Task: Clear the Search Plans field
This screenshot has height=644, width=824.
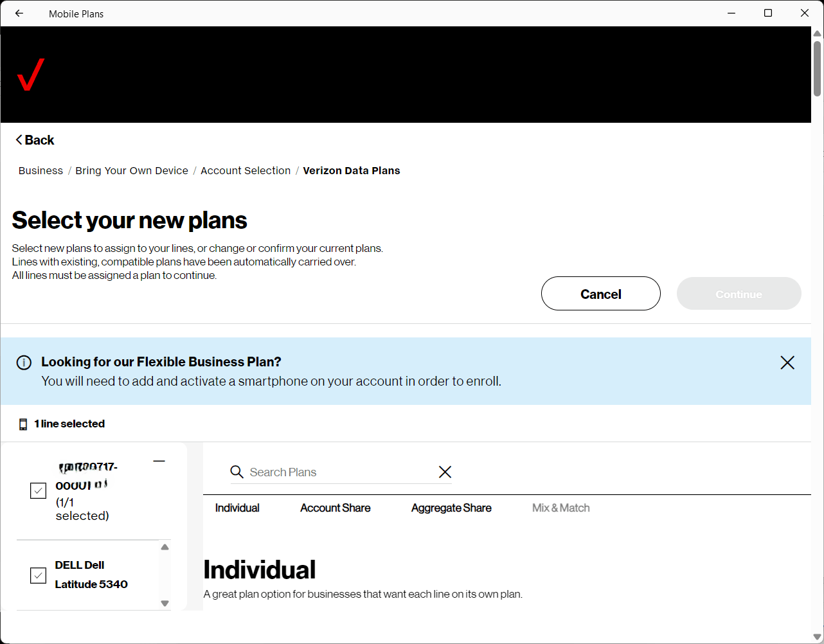Action: (445, 472)
